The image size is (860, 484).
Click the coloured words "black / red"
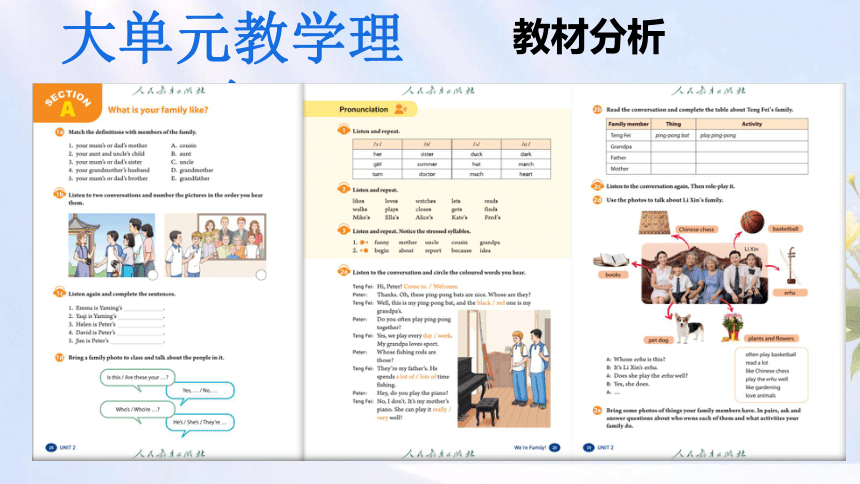(x=491, y=303)
